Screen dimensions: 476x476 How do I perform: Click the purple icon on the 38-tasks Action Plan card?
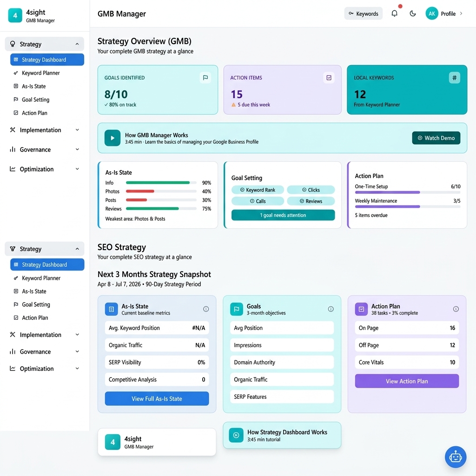coord(361,309)
